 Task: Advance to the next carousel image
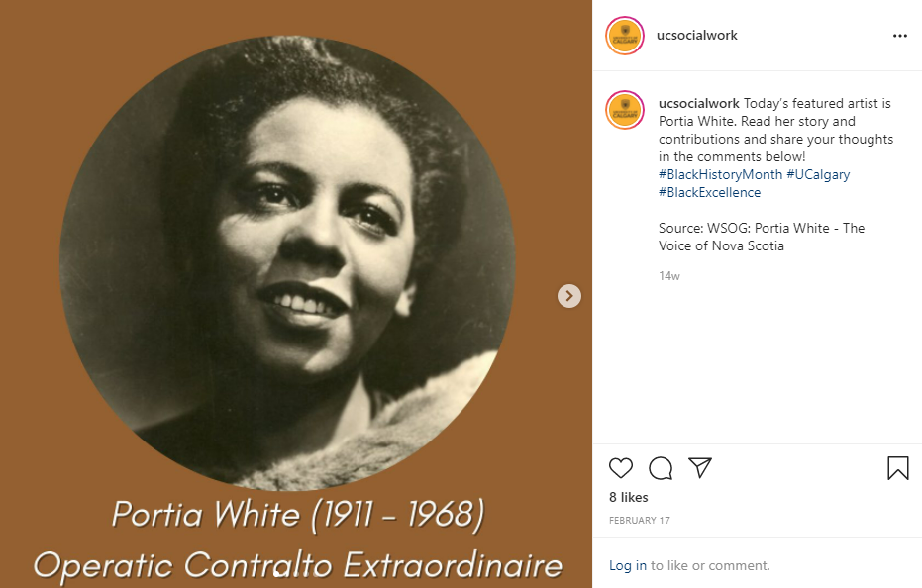(568, 296)
